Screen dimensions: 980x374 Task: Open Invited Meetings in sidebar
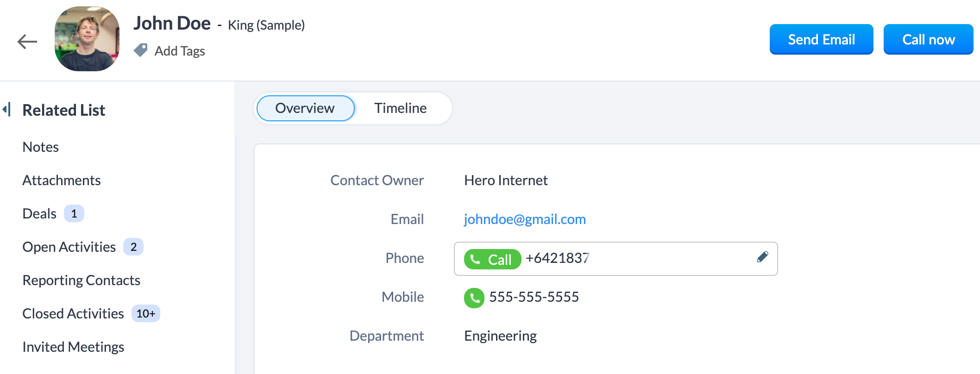click(x=73, y=347)
